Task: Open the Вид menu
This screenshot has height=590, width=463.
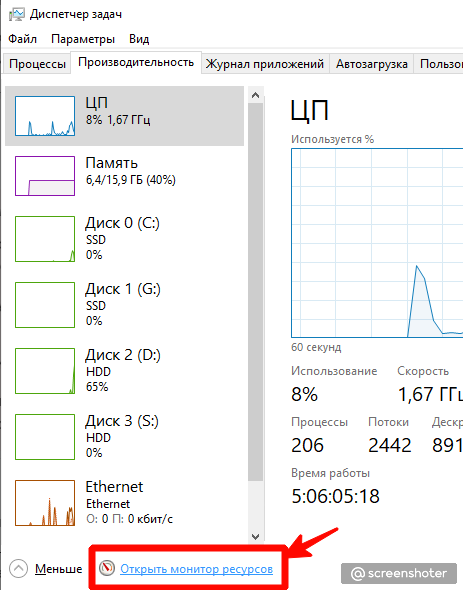Action: (x=139, y=39)
